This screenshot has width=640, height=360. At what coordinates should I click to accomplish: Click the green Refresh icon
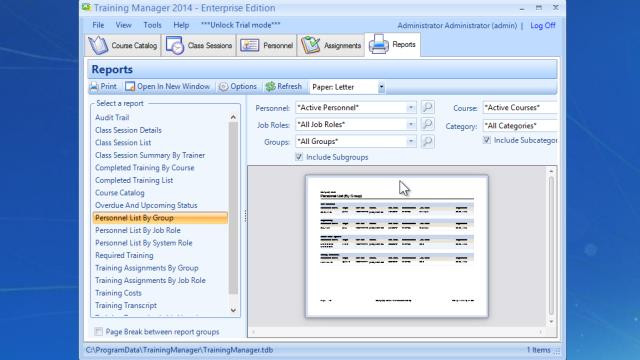coord(270,87)
